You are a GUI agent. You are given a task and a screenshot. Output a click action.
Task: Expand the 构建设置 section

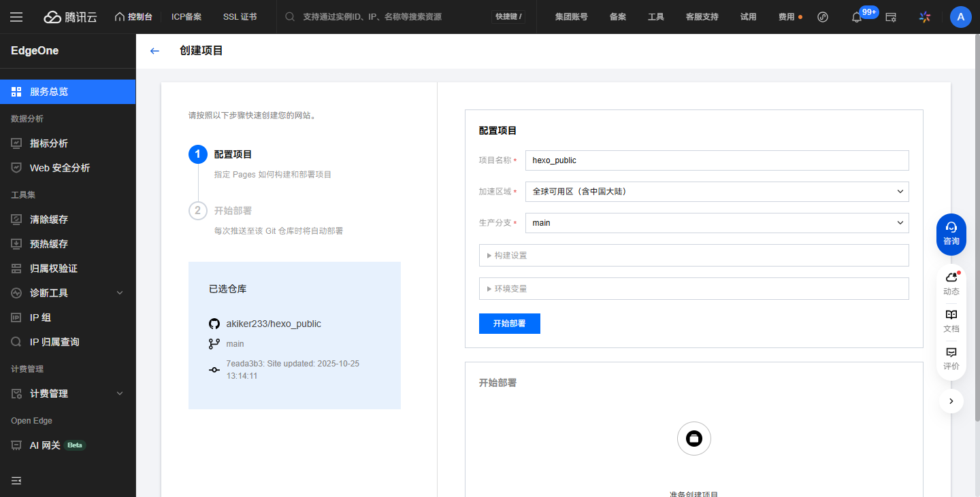693,256
